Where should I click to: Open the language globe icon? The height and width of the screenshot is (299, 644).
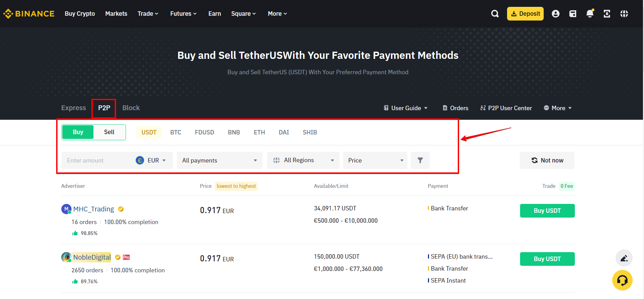click(x=624, y=14)
